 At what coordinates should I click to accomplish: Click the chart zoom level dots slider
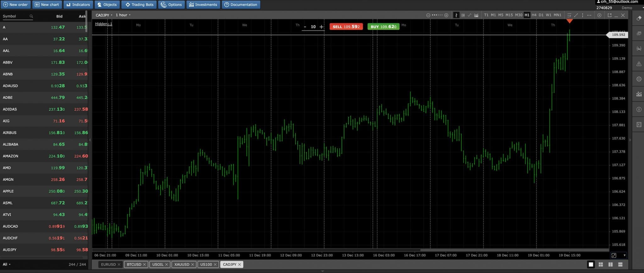437,15
